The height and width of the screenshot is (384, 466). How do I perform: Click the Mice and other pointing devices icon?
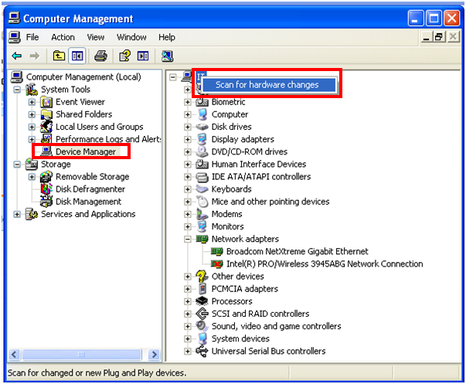click(202, 202)
